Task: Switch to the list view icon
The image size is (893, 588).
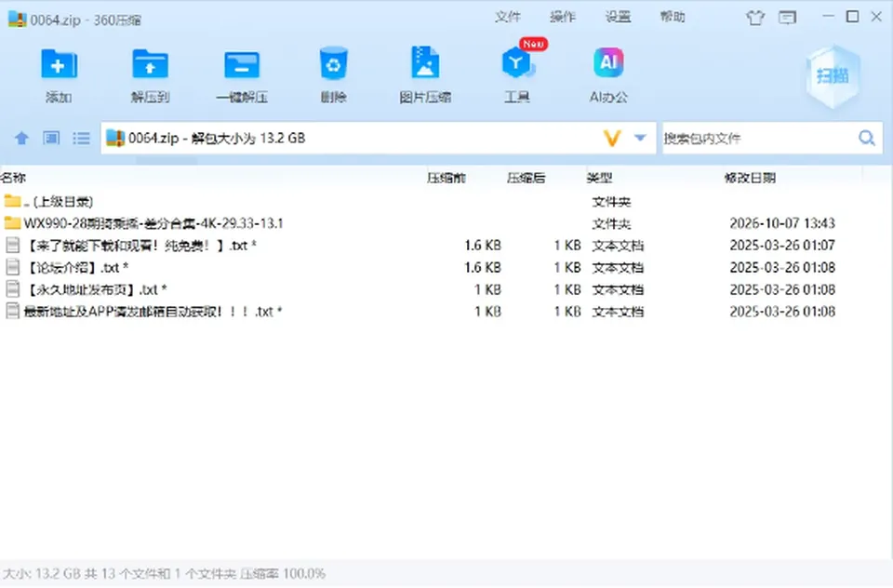Action: tap(81, 138)
